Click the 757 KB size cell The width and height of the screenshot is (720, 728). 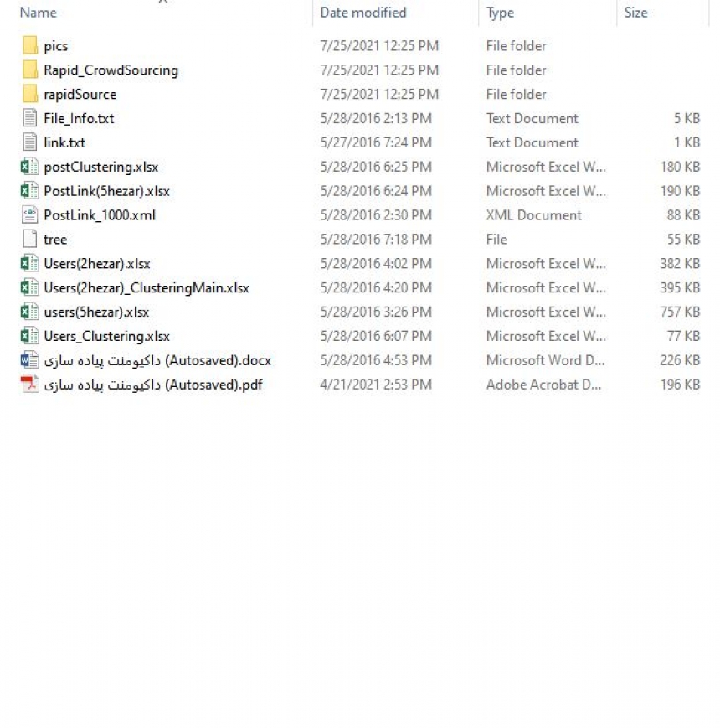coord(680,312)
